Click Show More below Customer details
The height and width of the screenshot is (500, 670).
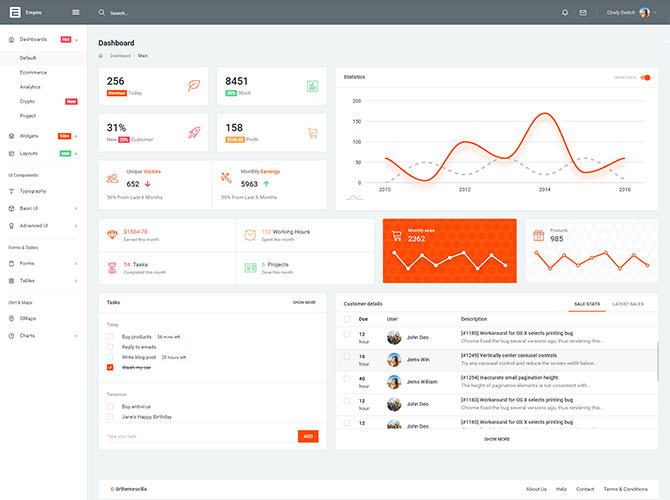click(x=497, y=439)
